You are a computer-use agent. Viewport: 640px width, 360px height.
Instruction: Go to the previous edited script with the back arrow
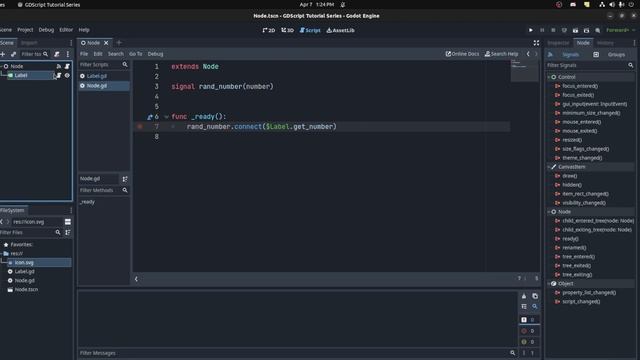(528, 54)
